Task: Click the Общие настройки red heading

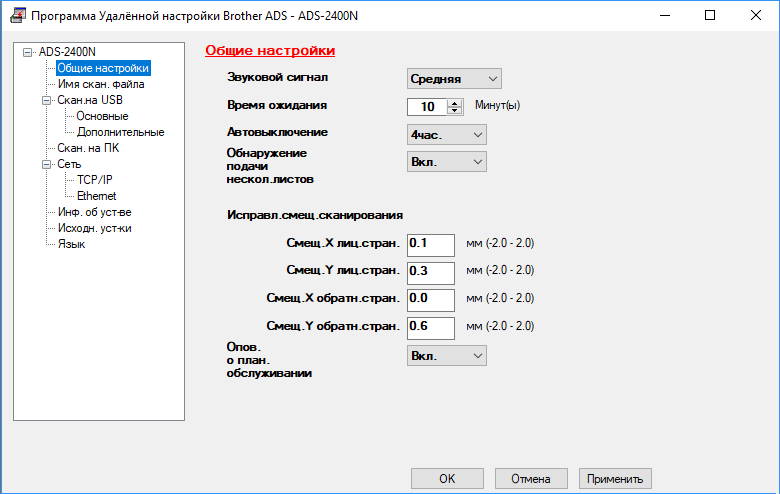Action: tap(270, 51)
